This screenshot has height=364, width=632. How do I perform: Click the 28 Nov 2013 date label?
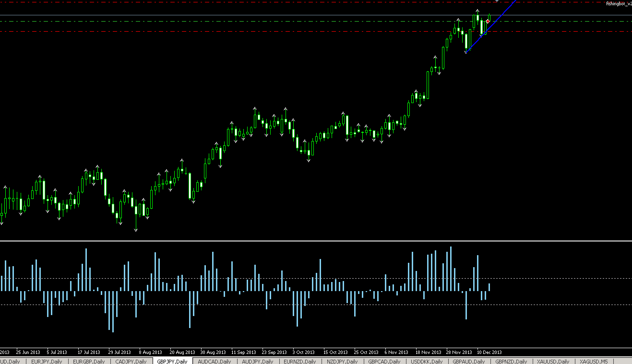click(x=459, y=352)
